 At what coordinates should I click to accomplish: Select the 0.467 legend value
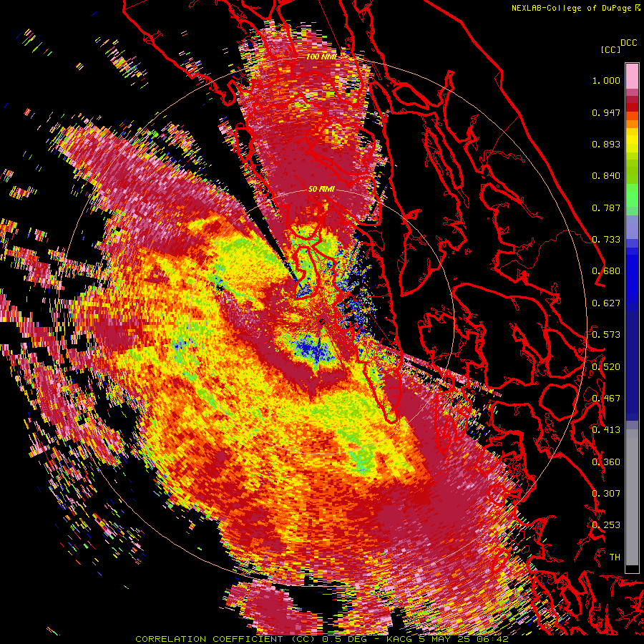606,399
